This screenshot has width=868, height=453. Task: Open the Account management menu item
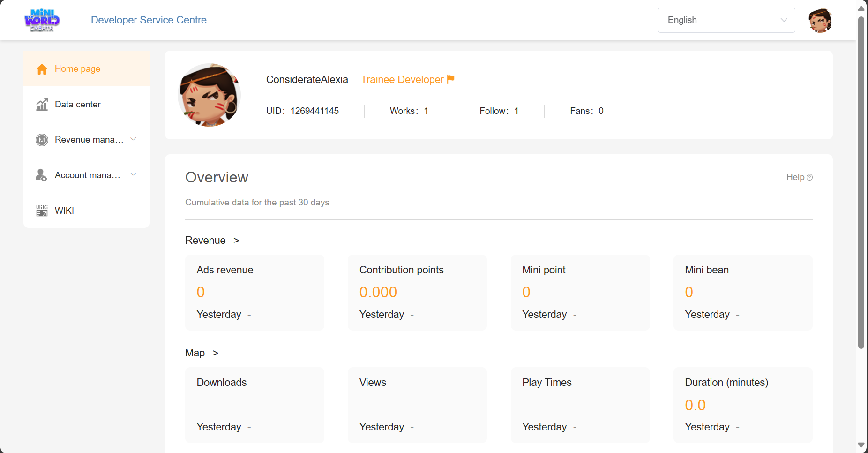tap(86, 175)
